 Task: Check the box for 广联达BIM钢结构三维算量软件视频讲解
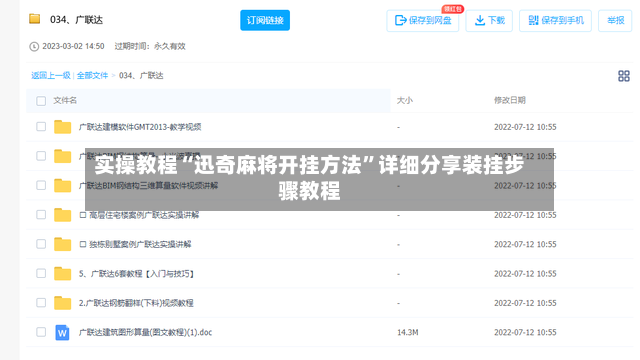[x=41, y=185]
